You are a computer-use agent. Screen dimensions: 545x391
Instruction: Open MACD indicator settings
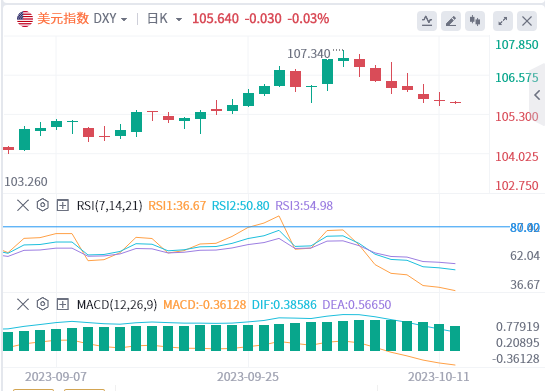click(42, 304)
